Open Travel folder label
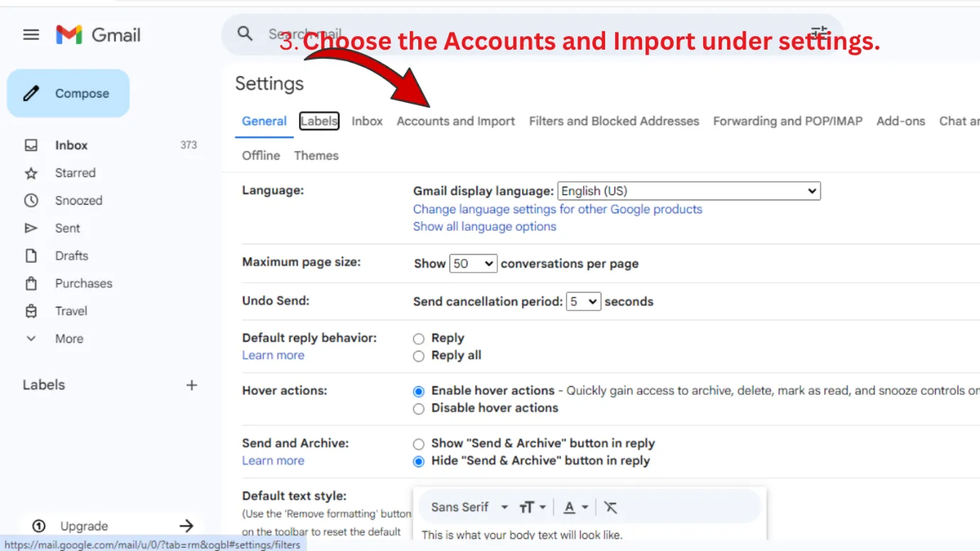The width and height of the screenshot is (980, 551). (71, 311)
